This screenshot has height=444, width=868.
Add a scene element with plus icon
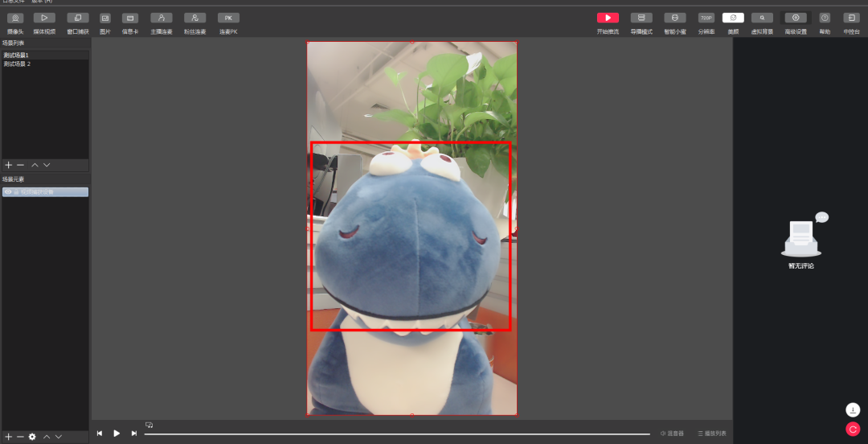point(8,437)
